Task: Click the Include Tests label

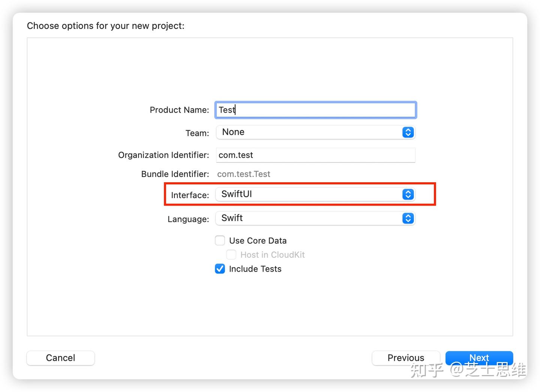Action: (x=255, y=269)
